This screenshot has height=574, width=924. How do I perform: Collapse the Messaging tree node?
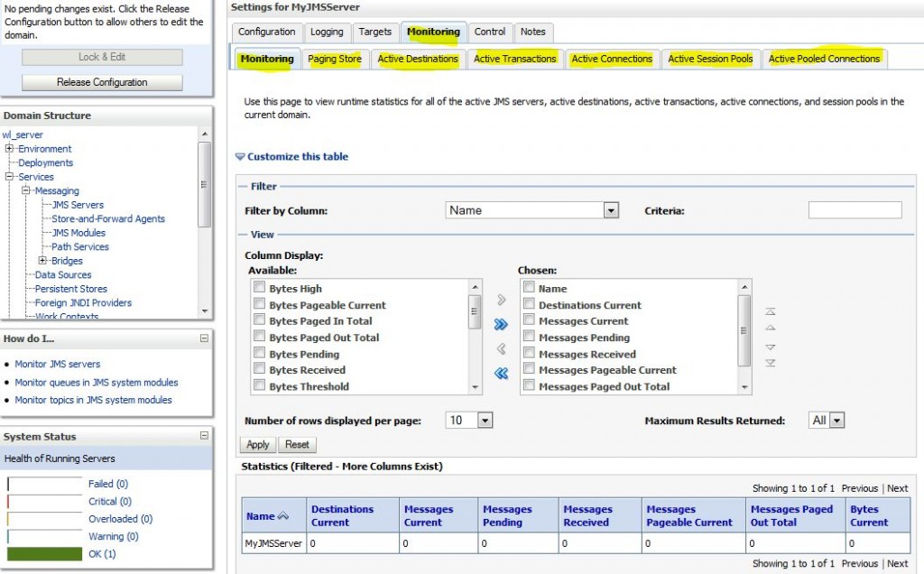(26, 190)
